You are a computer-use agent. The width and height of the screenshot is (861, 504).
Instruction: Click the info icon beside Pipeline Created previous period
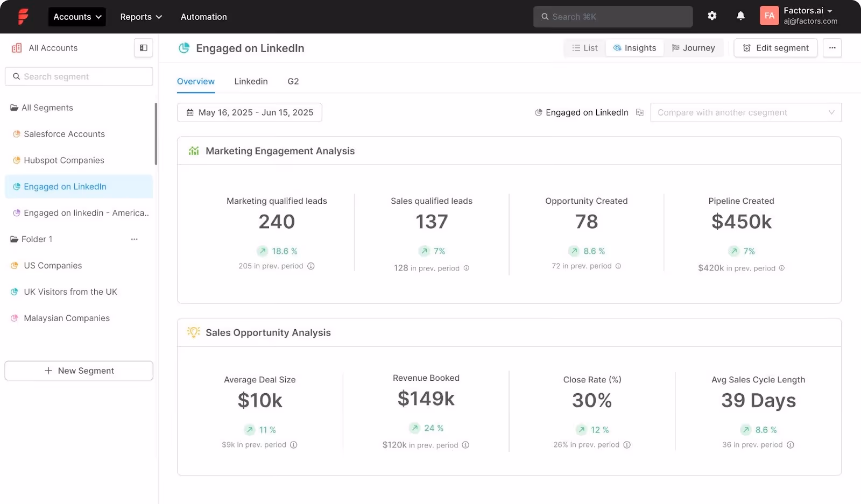pyautogui.click(x=782, y=268)
